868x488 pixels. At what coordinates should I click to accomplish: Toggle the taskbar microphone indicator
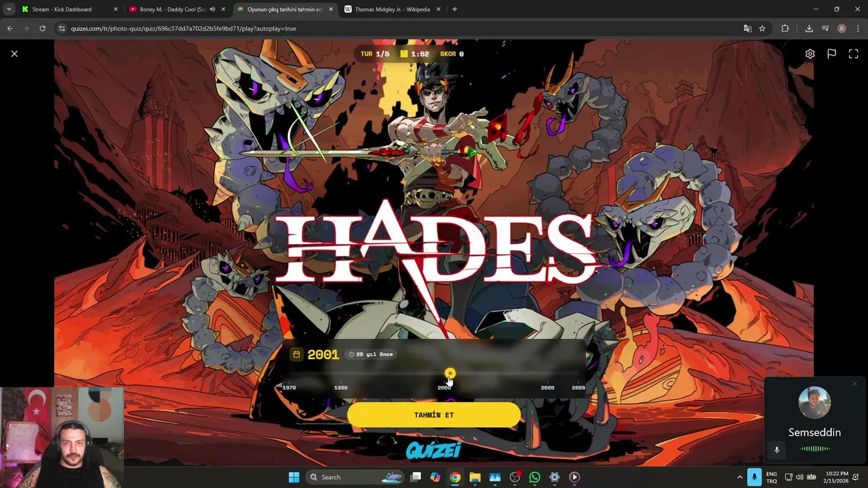[x=754, y=477]
